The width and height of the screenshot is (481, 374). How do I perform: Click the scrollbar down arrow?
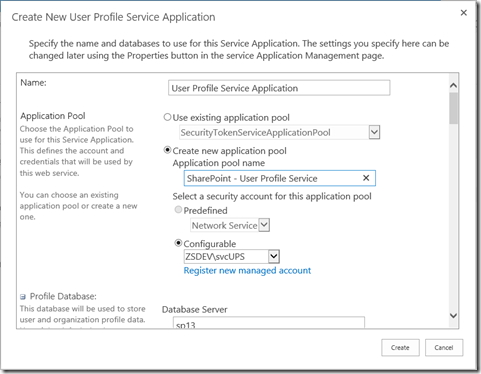453,315
